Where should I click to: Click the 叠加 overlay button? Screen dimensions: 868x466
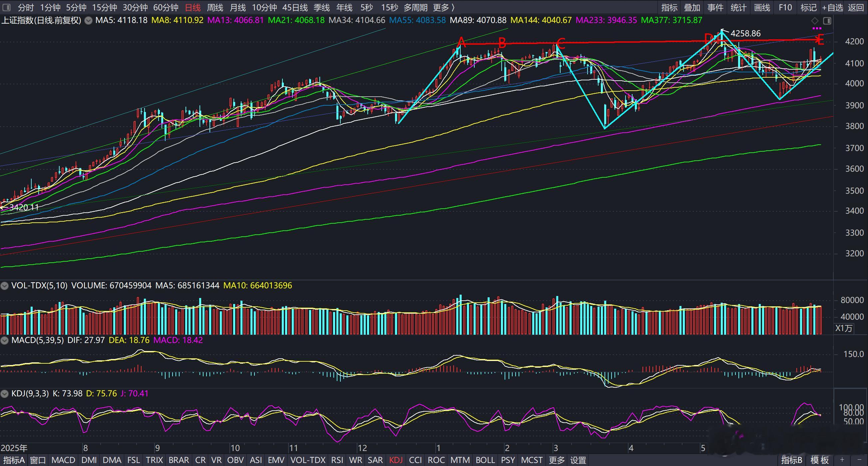[692, 7]
